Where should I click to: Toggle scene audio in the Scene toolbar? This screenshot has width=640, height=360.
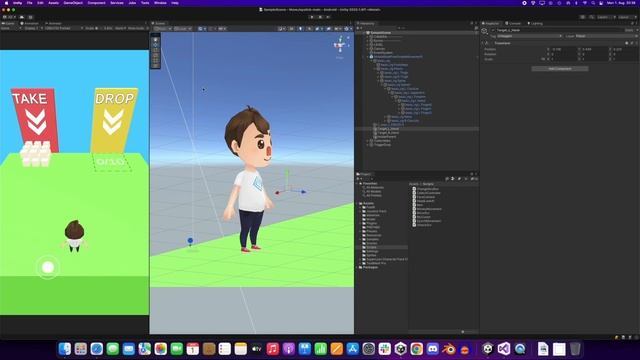(309, 29)
